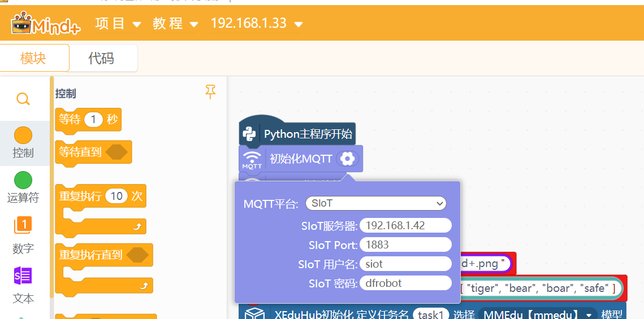This screenshot has height=319, width=644.
Task: Click the 控制 palette heading
Action: coord(66,94)
